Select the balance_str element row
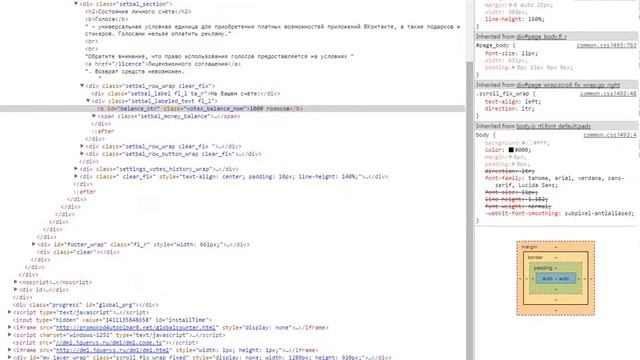640x360 pixels. click(233, 109)
